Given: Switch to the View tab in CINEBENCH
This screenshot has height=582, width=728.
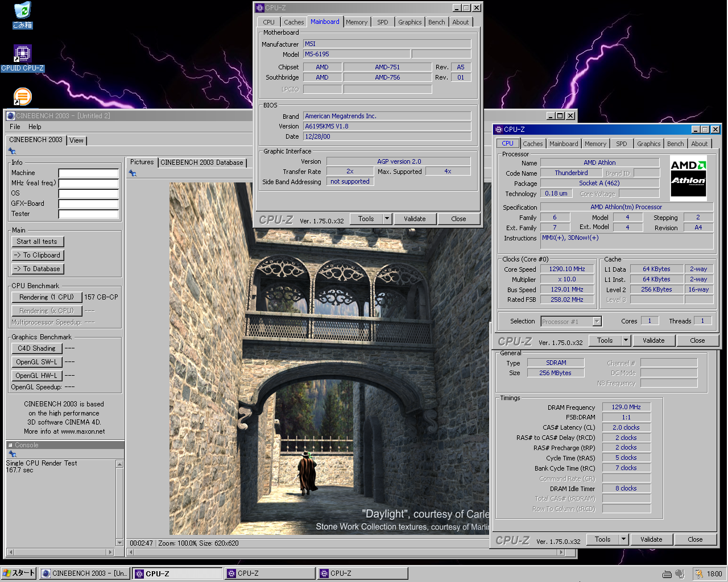Looking at the screenshot, I should click(x=77, y=140).
